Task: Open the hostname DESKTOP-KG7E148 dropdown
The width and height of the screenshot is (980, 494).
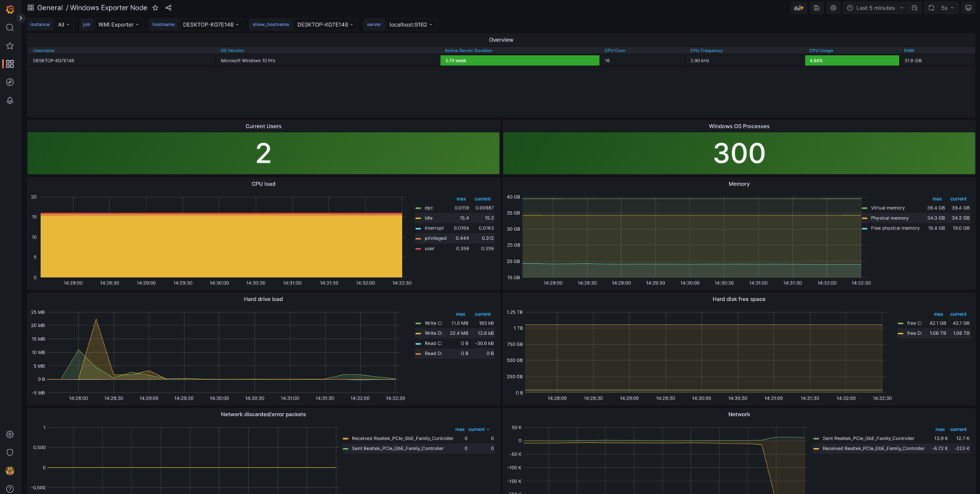Action: 211,25
